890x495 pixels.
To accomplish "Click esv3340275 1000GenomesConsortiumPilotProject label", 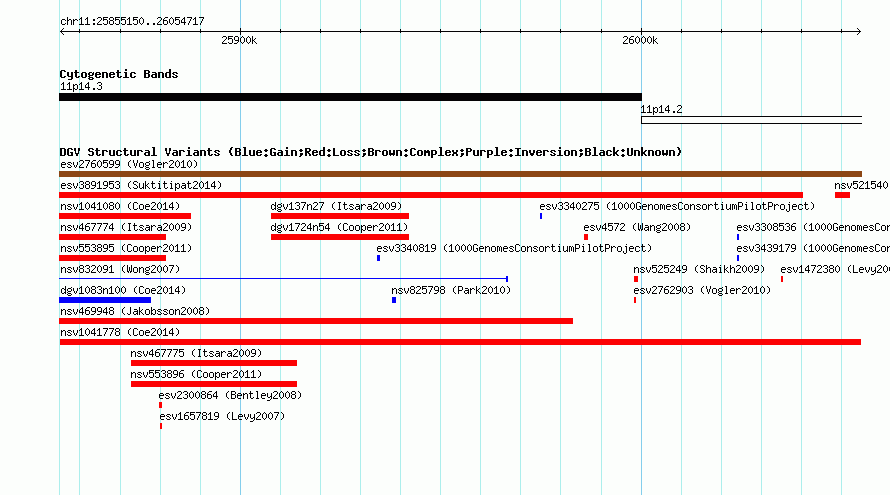I will pyautogui.click(x=677, y=207).
